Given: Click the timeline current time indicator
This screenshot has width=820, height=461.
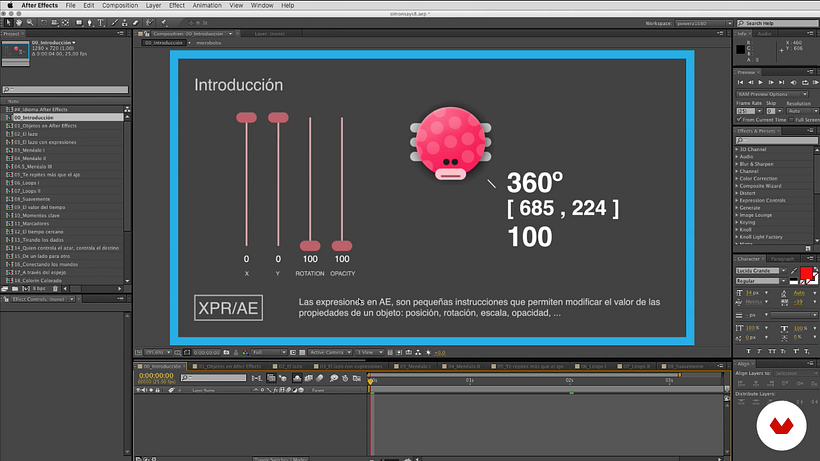Looking at the screenshot, I should (x=371, y=382).
